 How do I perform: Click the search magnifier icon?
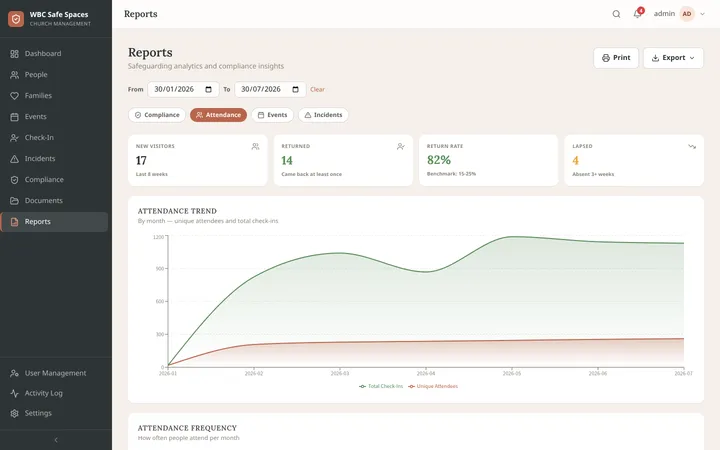click(x=616, y=14)
